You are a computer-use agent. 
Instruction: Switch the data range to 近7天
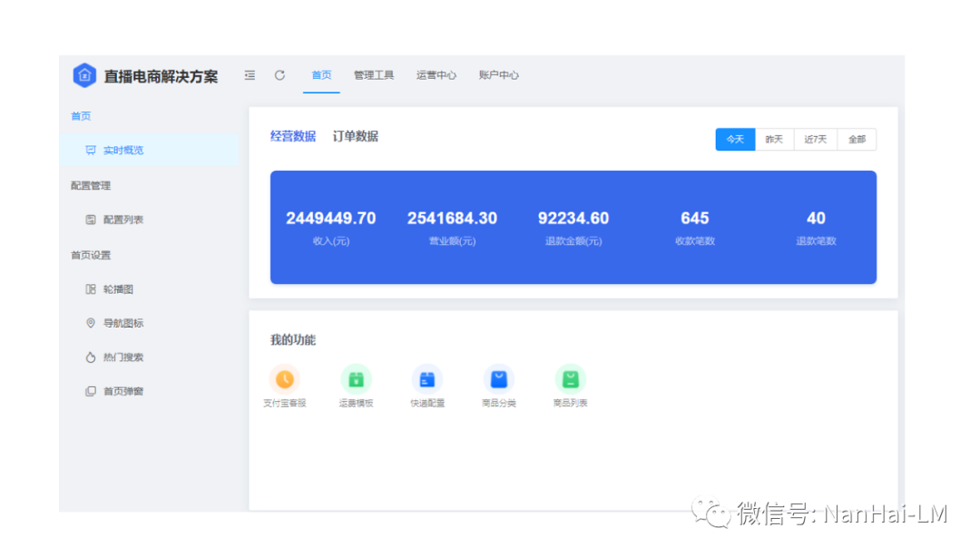click(815, 139)
